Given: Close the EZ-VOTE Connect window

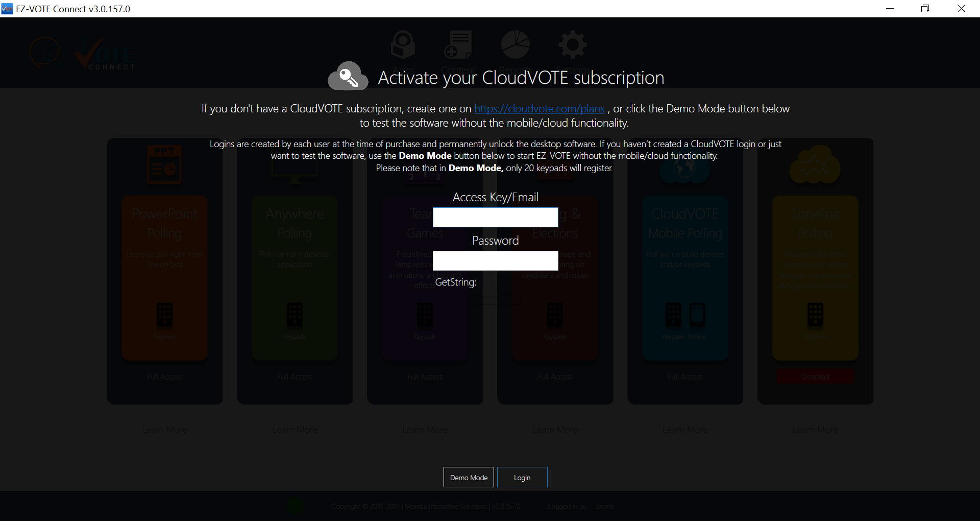Looking at the screenshot, I should pyautogui.click(x=961, y=9).
